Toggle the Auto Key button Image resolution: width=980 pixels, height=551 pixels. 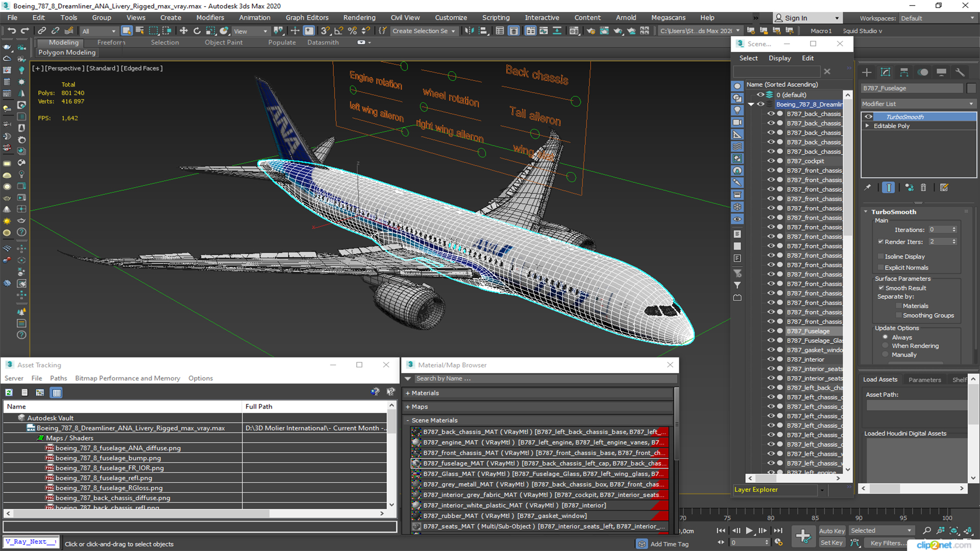tap(832, 531)
